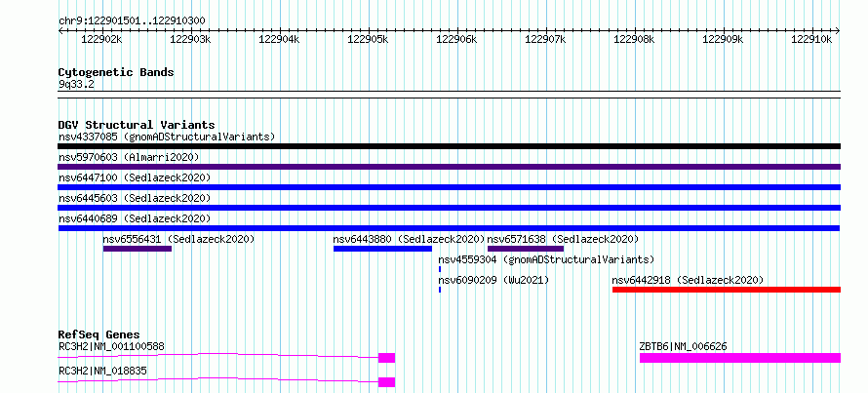Click the 122907k ruler label
The width and height of the screenshot is (868, 393).
(545, 39)
